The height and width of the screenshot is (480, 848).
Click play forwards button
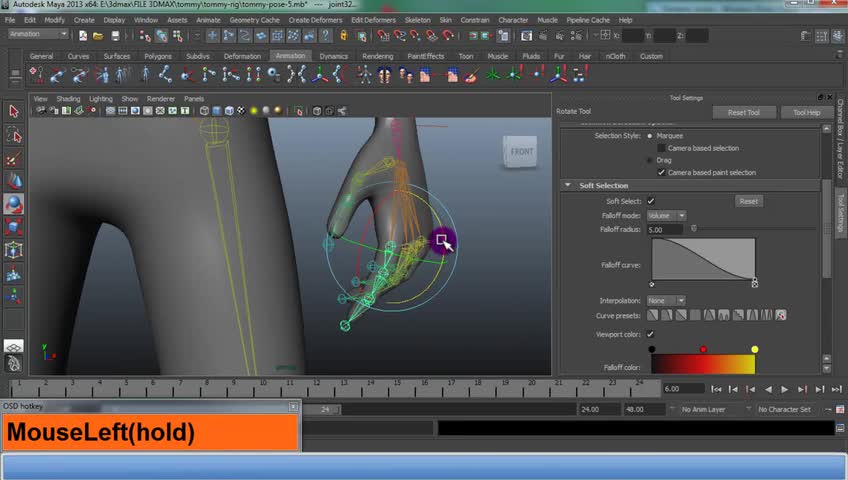point(785,389)
